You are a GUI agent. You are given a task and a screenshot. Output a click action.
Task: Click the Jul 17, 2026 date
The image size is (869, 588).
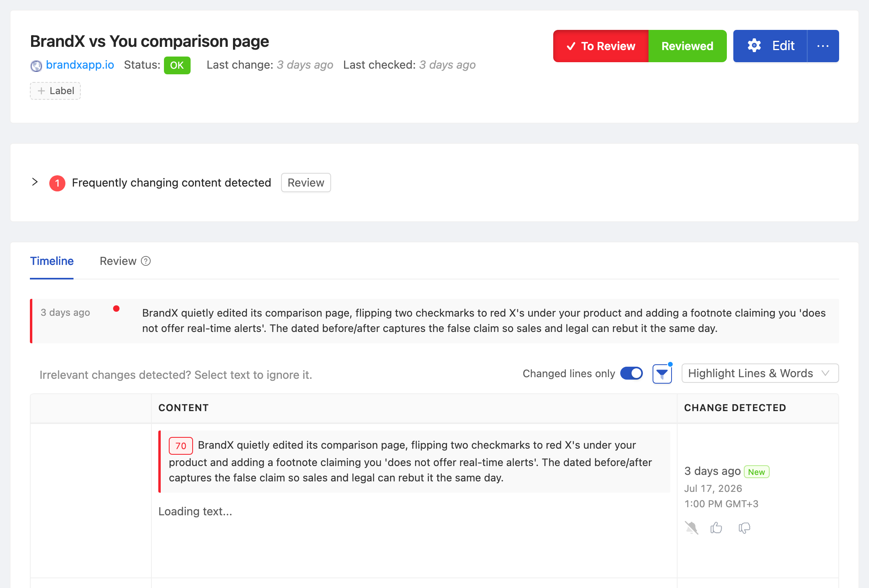tap(713, 489)
